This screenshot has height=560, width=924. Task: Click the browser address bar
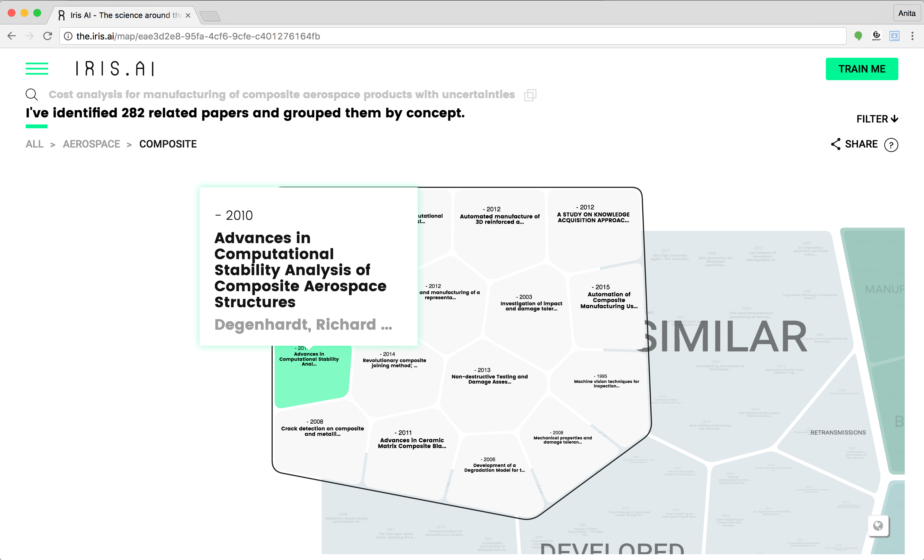[x=450, y=36]
